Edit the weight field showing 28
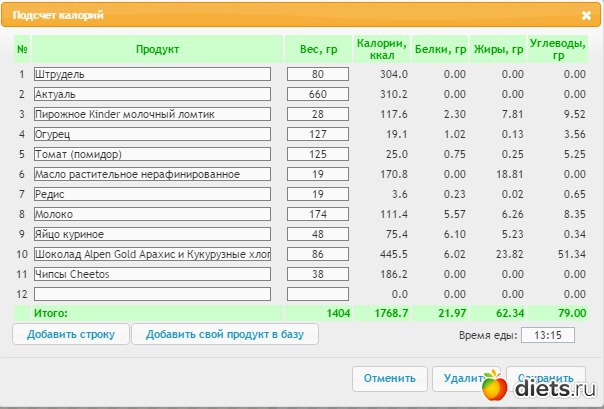The image size is (604, 409). pyautogui.click(x=318, y=114)
